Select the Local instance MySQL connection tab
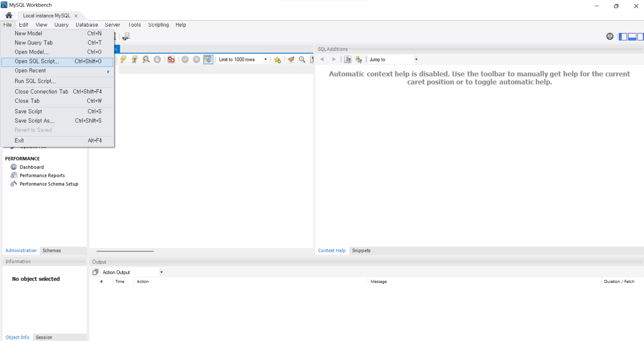Image resolution: width=644 pixels, height=341 pixels. tap(47, 16)
